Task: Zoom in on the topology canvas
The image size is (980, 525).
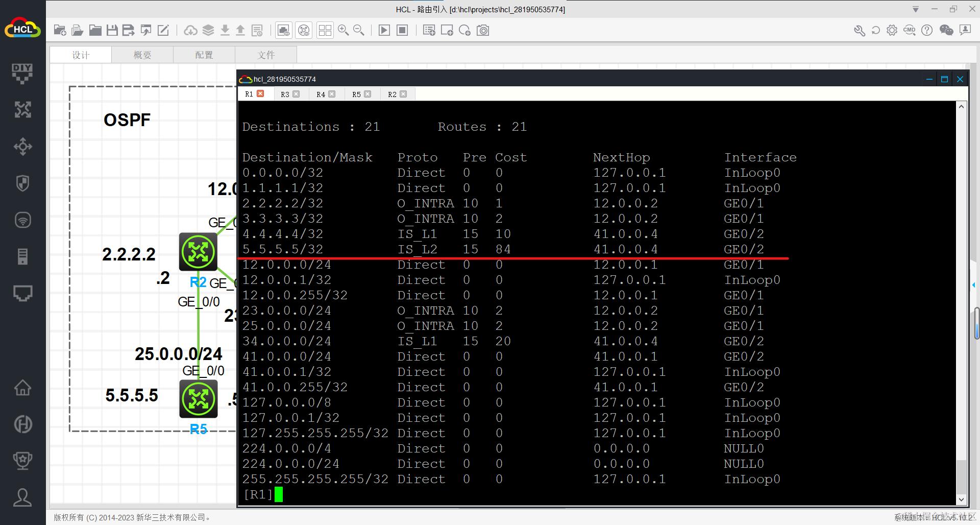Action: pyautogui.click(x=344, y=30)
